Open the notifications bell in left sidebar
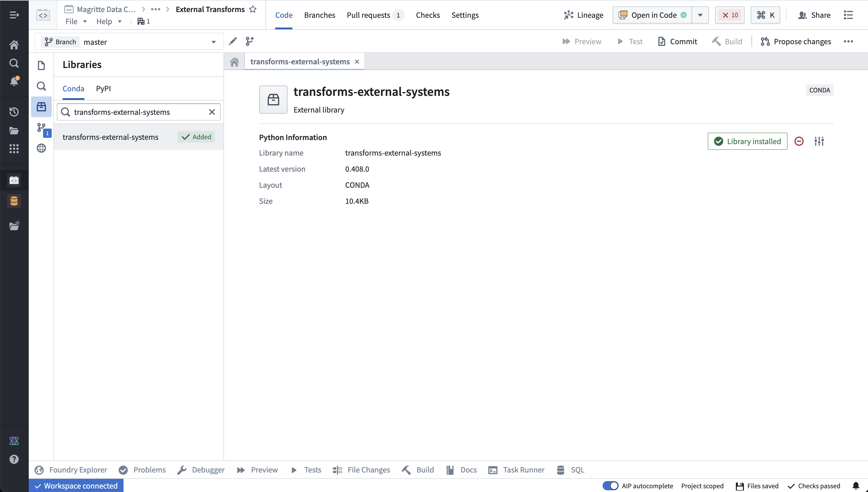Image resolution: width=868 pixels, height=492 pixels. (x=14, y=81)
